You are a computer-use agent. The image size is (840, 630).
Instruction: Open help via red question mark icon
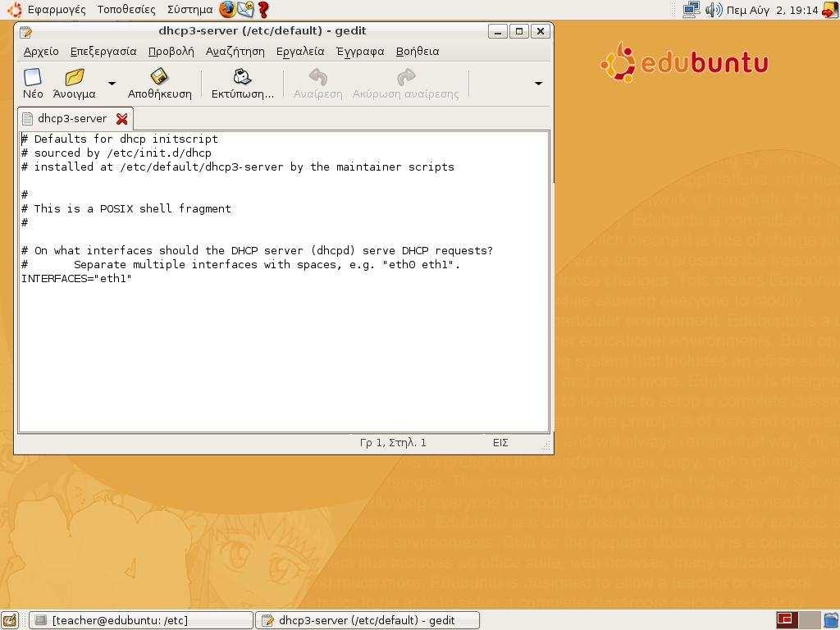(263, 9)
